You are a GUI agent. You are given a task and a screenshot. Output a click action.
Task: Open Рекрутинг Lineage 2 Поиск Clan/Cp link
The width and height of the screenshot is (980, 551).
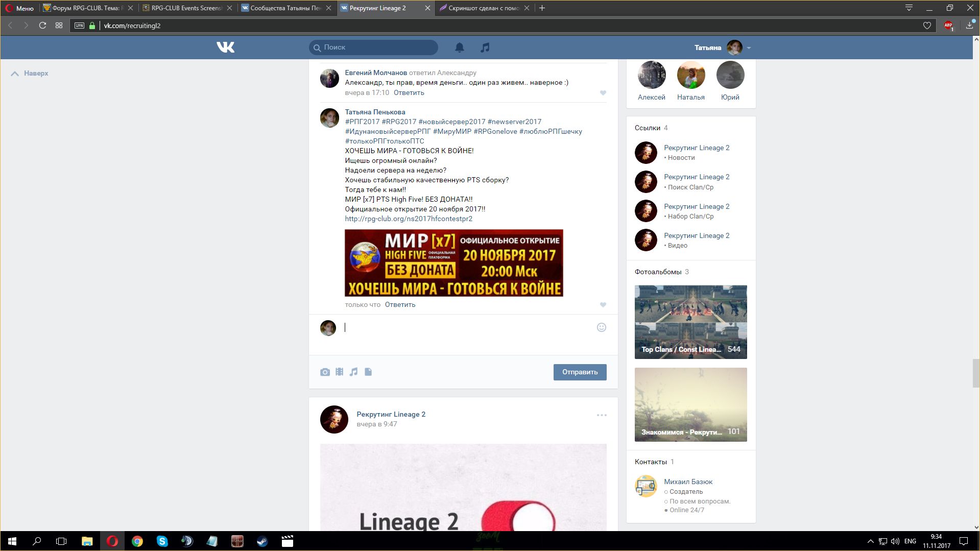pyautogui.click(x=697, y=177)
